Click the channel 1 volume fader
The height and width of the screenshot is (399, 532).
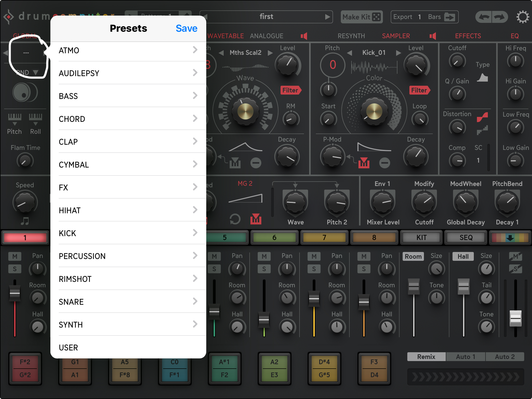[x=15, y=294]
